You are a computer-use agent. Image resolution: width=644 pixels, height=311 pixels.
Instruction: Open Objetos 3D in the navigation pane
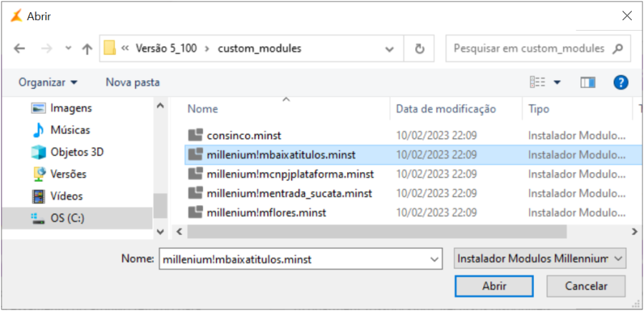tap(77, 152)
